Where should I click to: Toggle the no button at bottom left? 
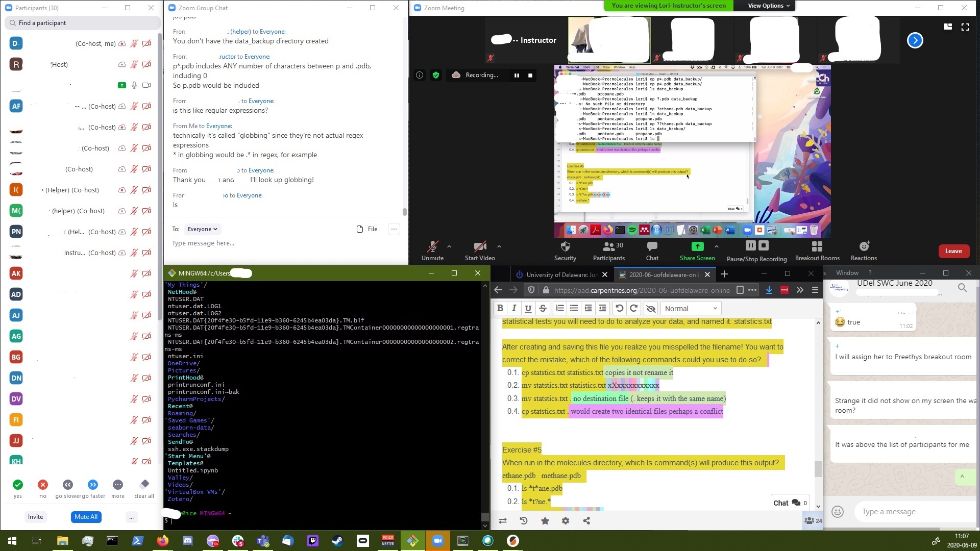(x=42, y=484)
